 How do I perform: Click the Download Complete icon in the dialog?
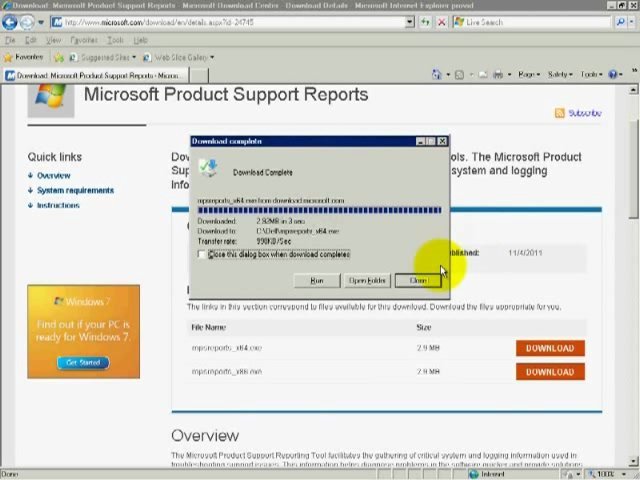point(208,168)
